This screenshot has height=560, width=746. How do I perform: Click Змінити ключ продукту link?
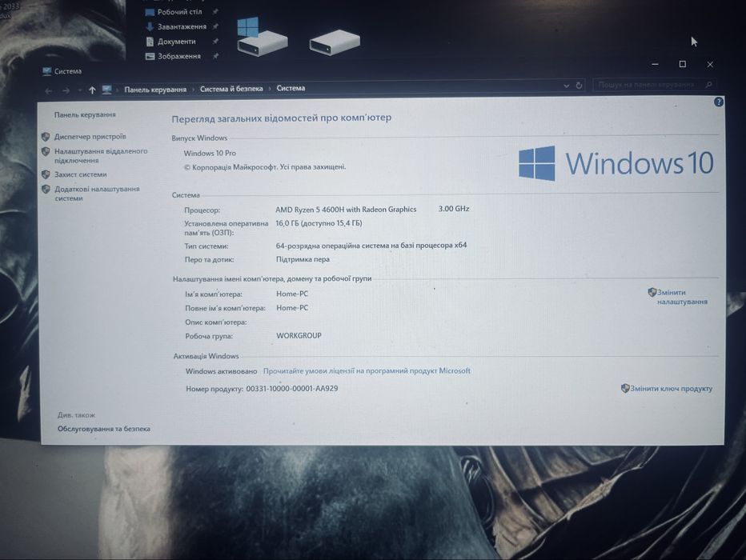[x=672, y=388]
